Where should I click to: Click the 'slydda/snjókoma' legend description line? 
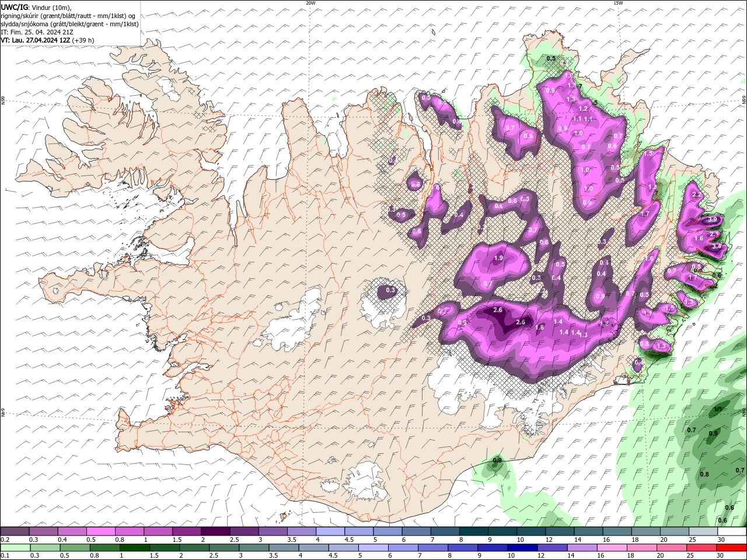[x=69, y=24]
